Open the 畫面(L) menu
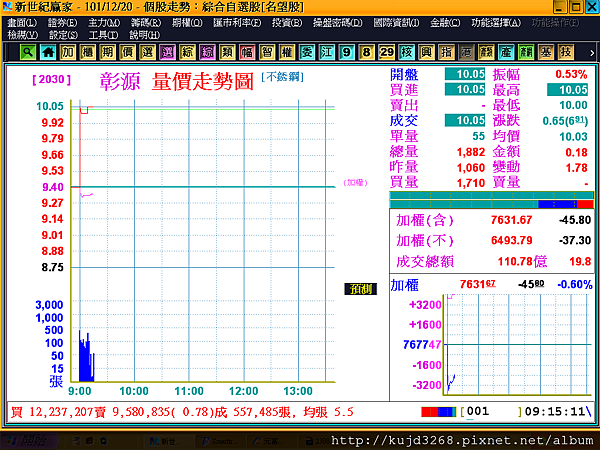600x450 pixels. tap(22, 23)
